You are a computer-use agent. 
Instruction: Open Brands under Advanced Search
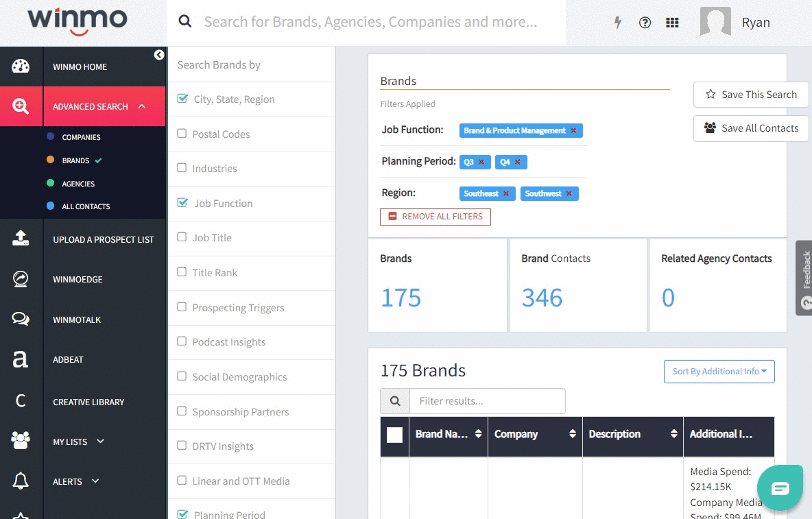(x=75, y=160)
